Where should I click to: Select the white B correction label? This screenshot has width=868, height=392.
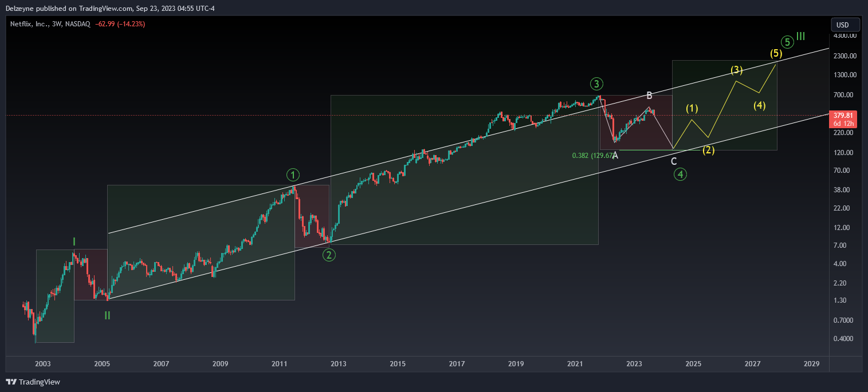point(649,96)
